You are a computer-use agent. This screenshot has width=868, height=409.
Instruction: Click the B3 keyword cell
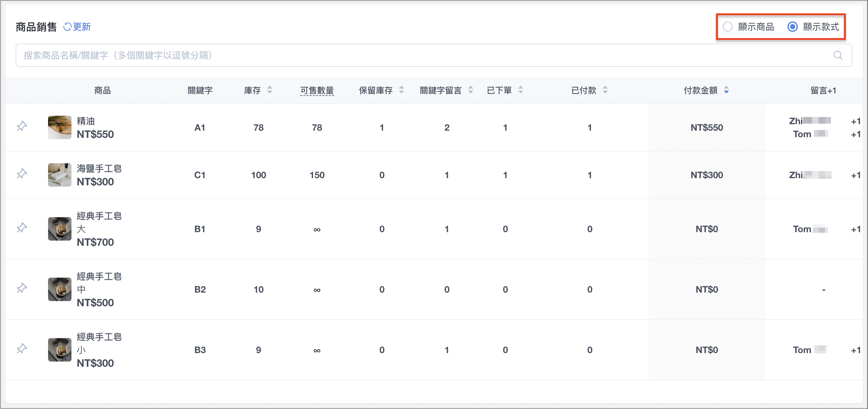pos(200,350)
